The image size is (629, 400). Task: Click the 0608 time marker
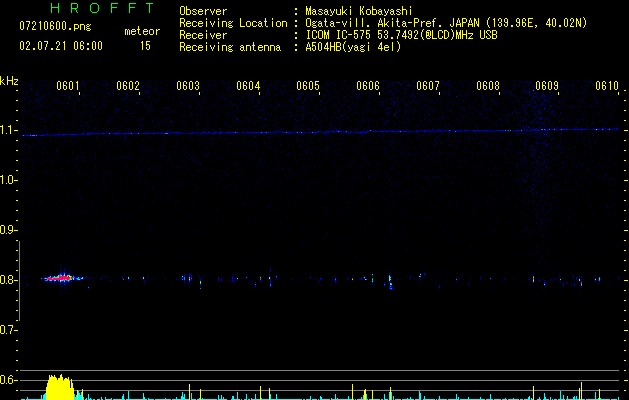tap(488, 86)
